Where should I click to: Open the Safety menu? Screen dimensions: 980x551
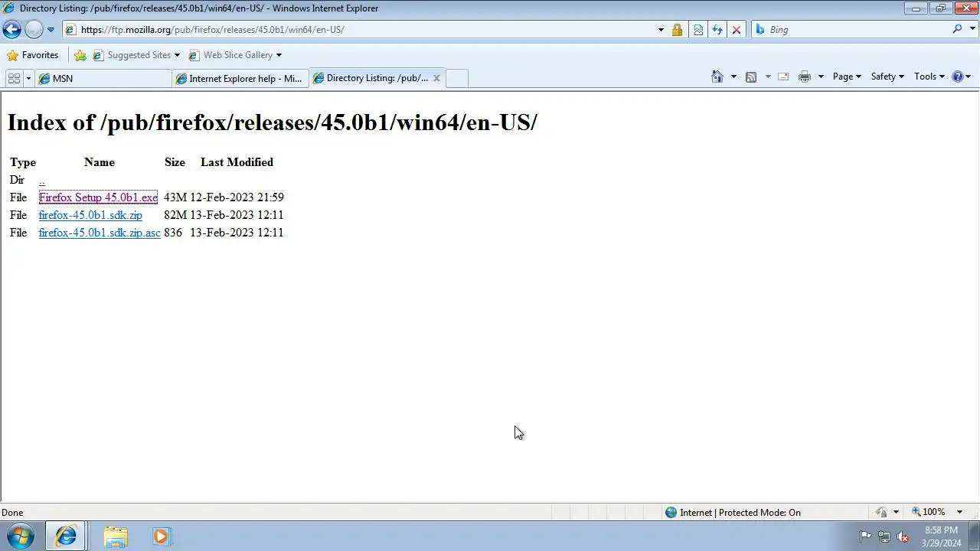point(887,77)
